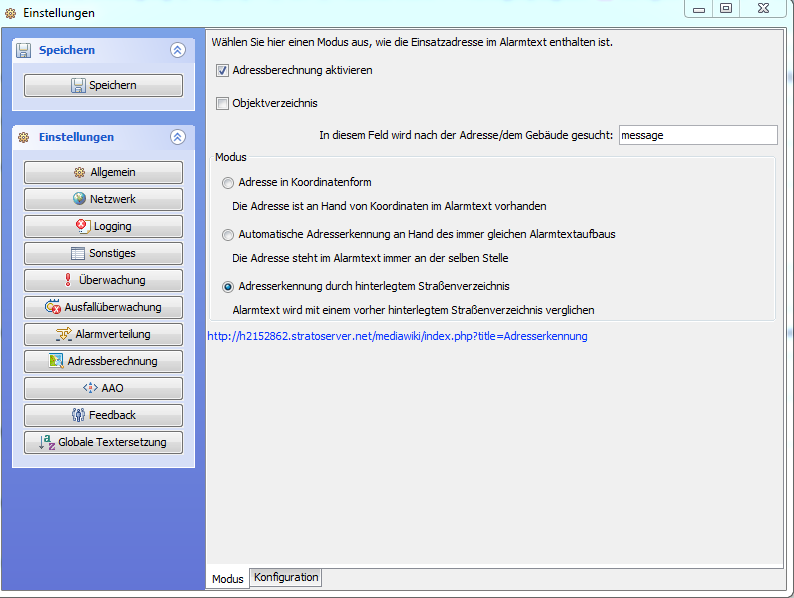Click the gear icon next to Allgemein
This screenshot has height=598, width=794.
[x=79, y=173]
